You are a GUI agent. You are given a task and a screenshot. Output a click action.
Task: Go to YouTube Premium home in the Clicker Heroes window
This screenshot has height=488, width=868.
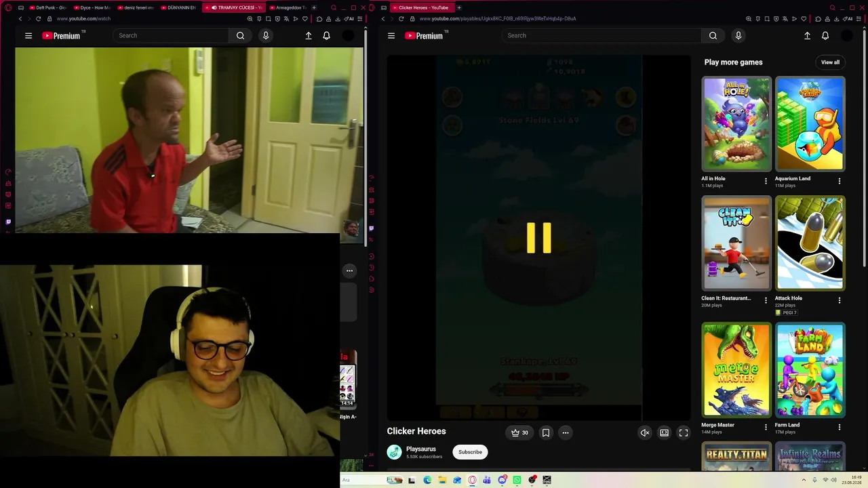coord(425,35)
